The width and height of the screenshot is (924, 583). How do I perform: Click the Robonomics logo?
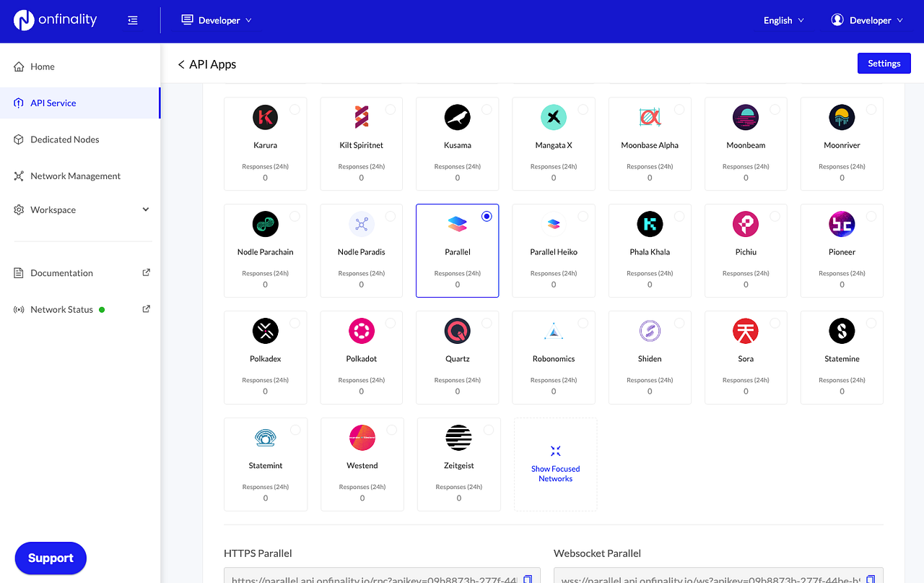pyautogui.click(x=554, y=331)
